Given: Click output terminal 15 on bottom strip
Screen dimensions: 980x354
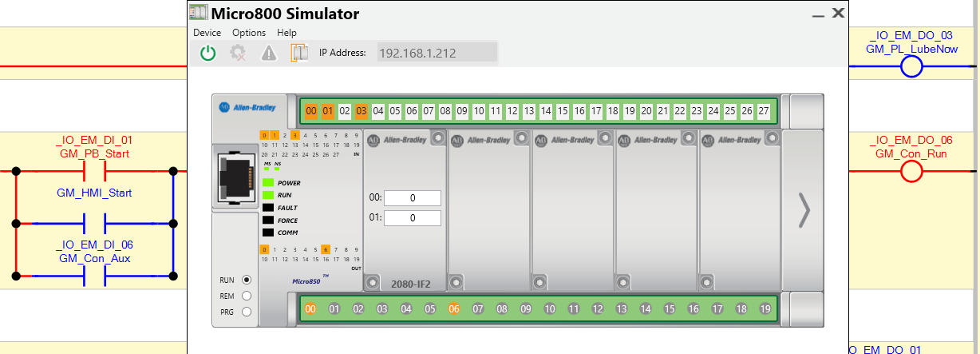Looking at the screenshot, I should 670,308.
